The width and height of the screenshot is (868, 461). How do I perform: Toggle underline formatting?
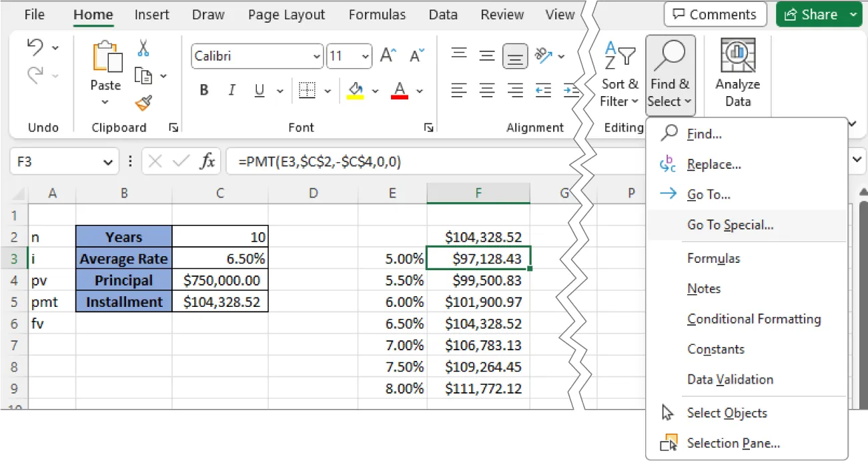point(260,90)
